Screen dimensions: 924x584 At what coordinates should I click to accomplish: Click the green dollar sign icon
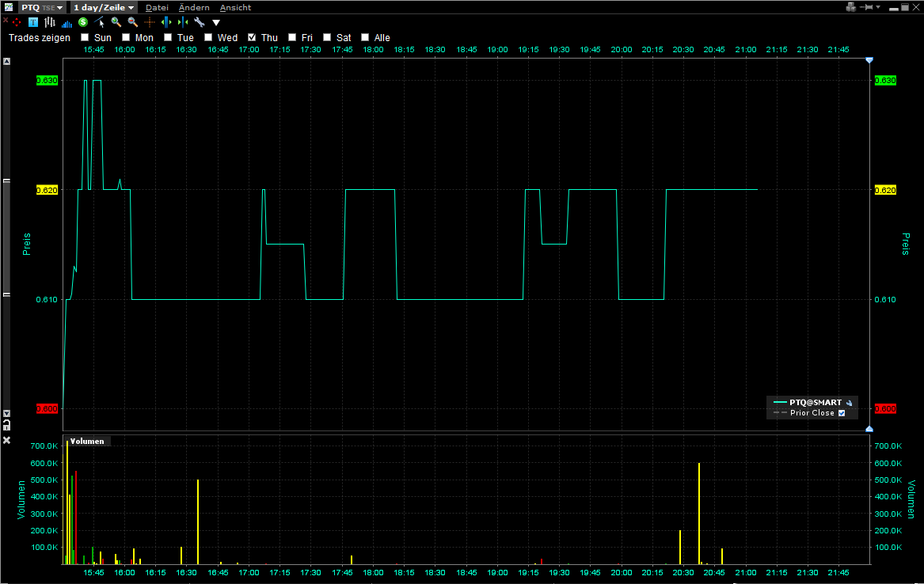click(x=82, y=22)
